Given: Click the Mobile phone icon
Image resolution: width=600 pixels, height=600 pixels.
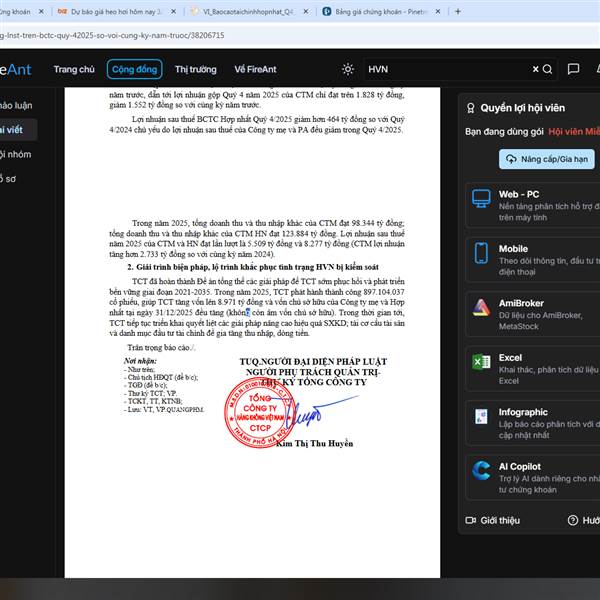Looking at the screenshot, I should [481, 253].
